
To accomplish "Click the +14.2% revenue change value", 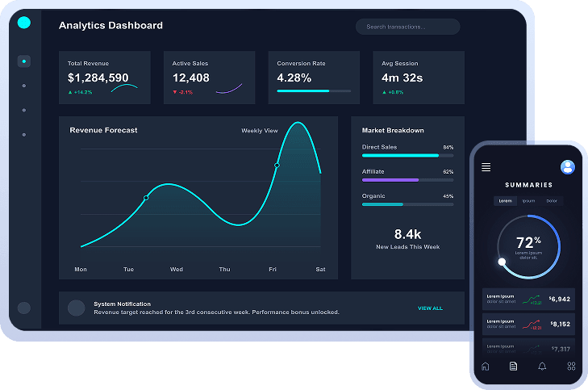I will tap(83, 92).
